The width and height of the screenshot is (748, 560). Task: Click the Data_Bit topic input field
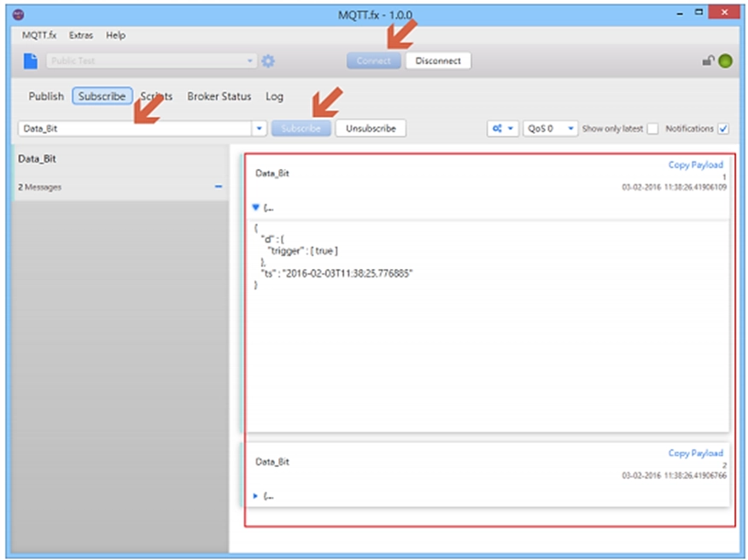pos(135,128)
